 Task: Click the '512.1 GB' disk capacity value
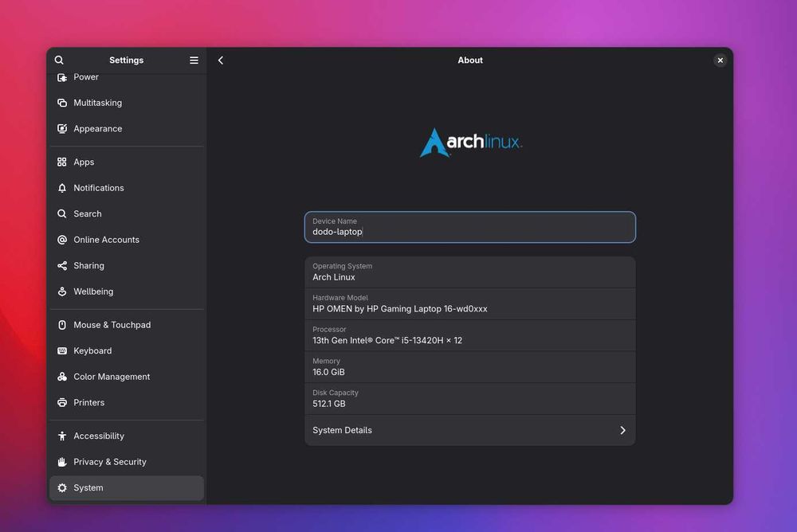click(329, 404)
